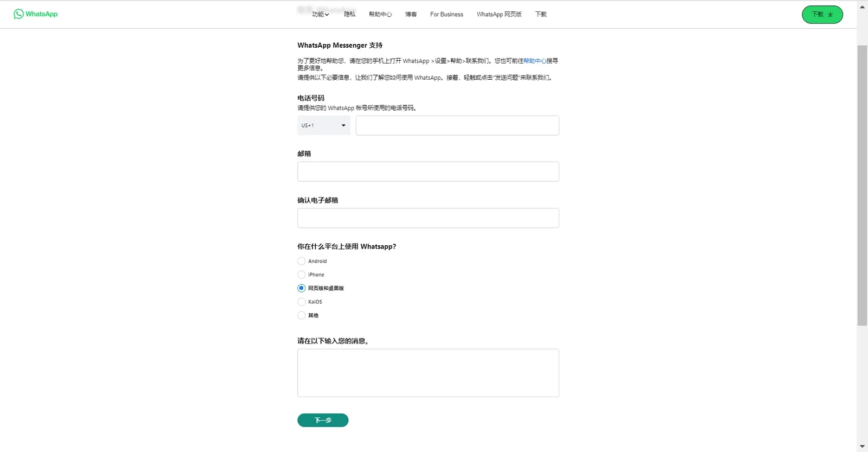
Task: Select the Android radio button
Action: click(302, 261)
